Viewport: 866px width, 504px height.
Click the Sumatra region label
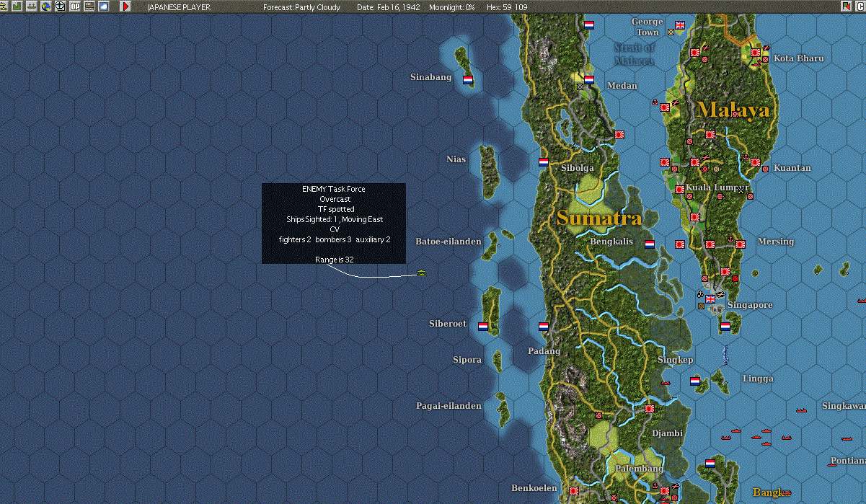click(x=599, y=218)
